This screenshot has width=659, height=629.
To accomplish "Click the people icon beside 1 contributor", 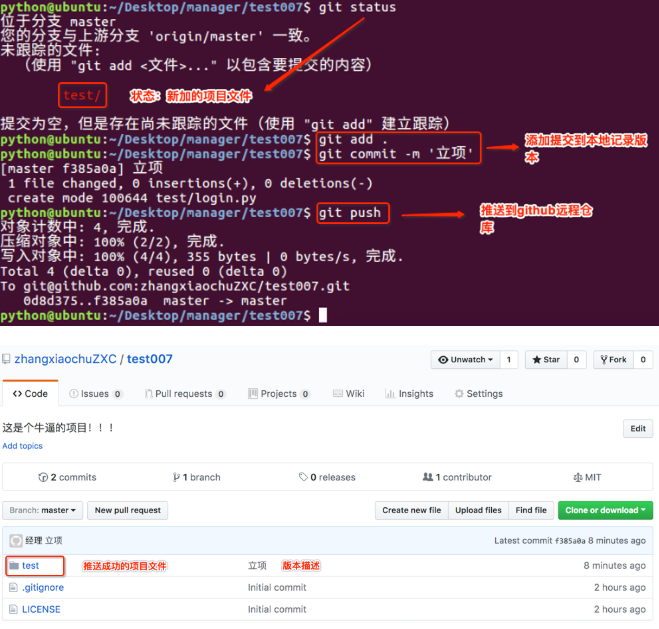I will point(428,477).
